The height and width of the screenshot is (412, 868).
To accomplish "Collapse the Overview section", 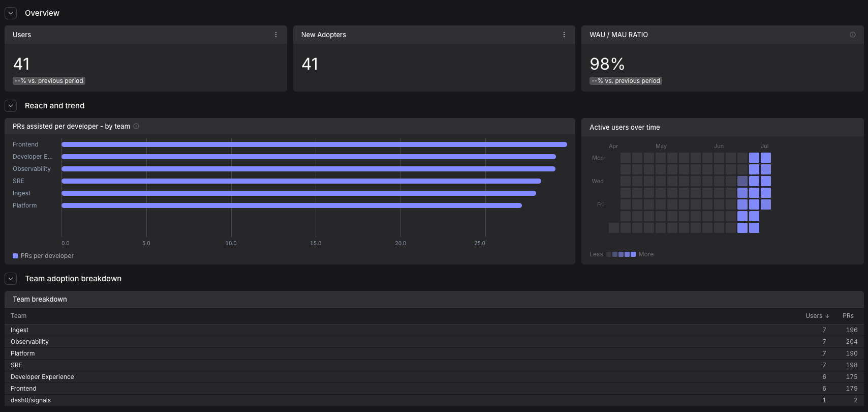I will 11,13.
